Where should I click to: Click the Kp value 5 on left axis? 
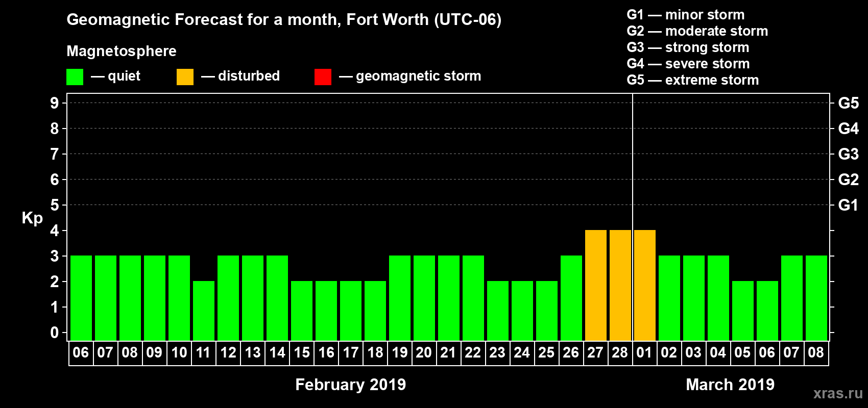click(55, 205)
